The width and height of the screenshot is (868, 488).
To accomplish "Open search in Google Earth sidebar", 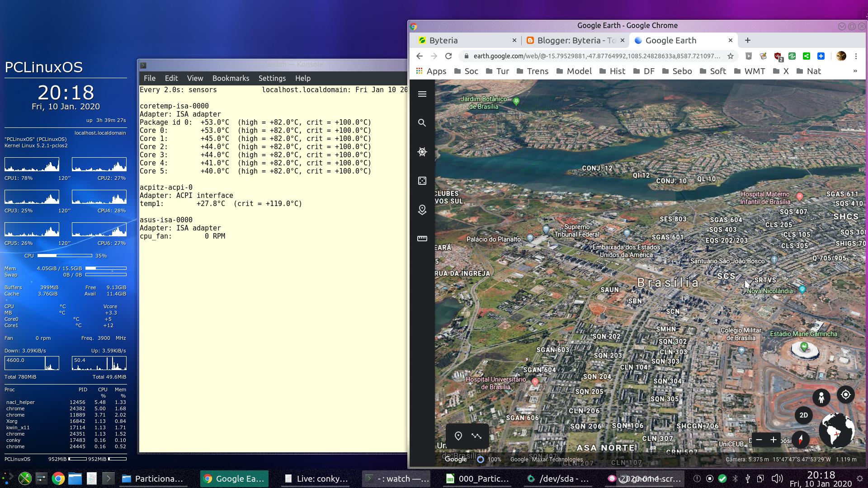I will pos(422,123).
